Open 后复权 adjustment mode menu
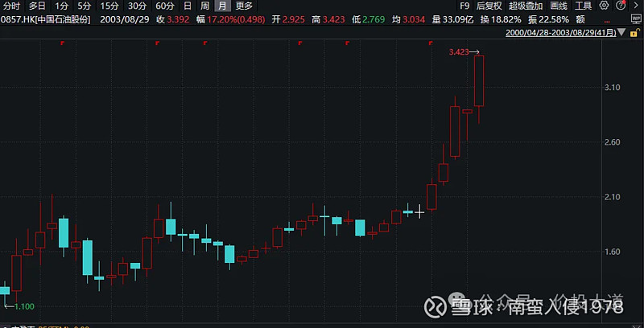644x328 pixels. (489, 6)
